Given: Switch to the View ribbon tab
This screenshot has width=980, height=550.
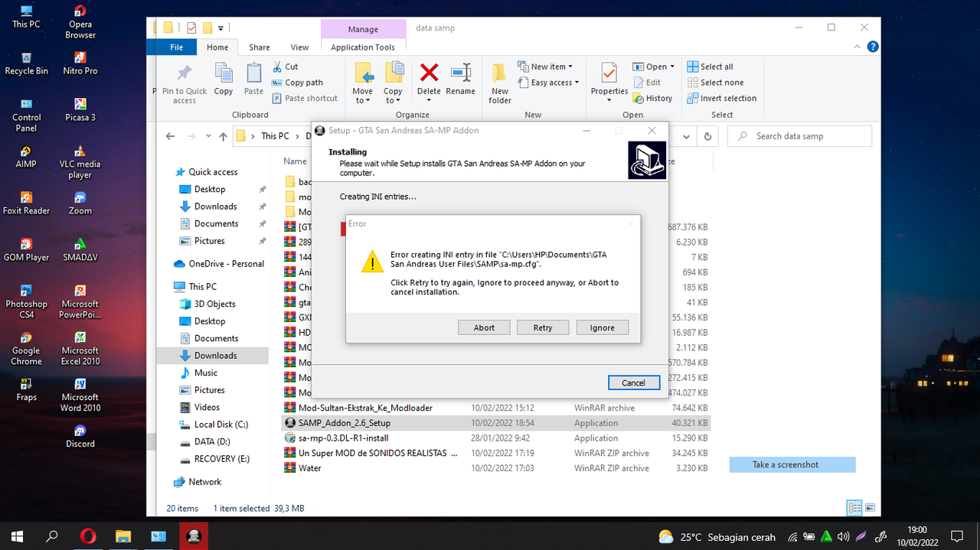Looking at the screenshot, I should [x=299, y=47].
